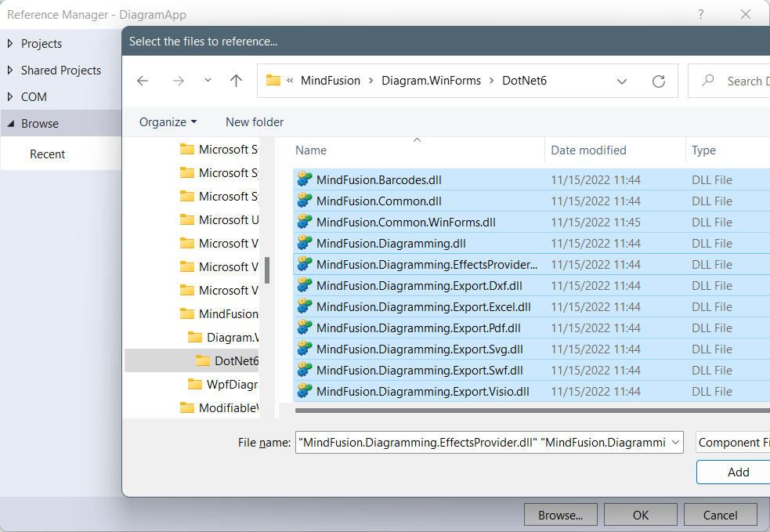Click into the File name field

(x=481, y=443)
